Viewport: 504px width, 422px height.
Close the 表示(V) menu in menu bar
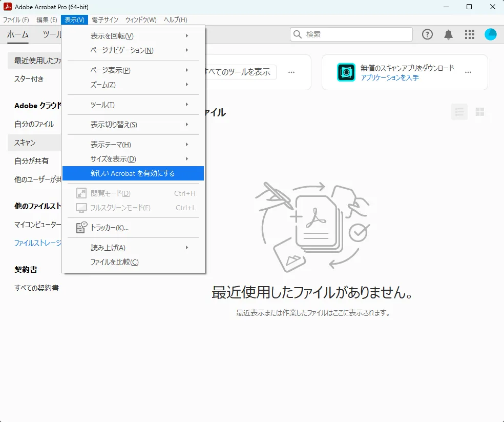click(x=75, y=20)
